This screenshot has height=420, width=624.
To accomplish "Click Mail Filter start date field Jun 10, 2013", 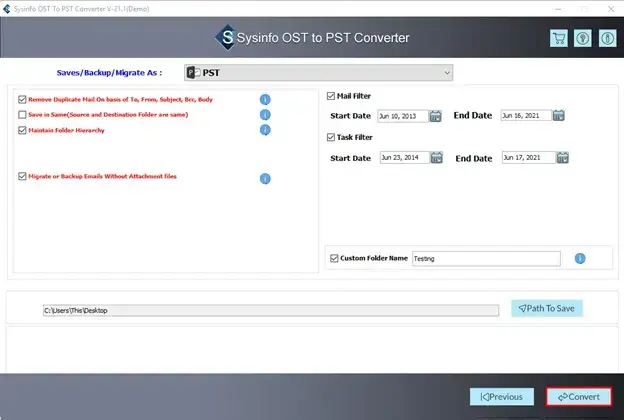I will click(403, 116).
